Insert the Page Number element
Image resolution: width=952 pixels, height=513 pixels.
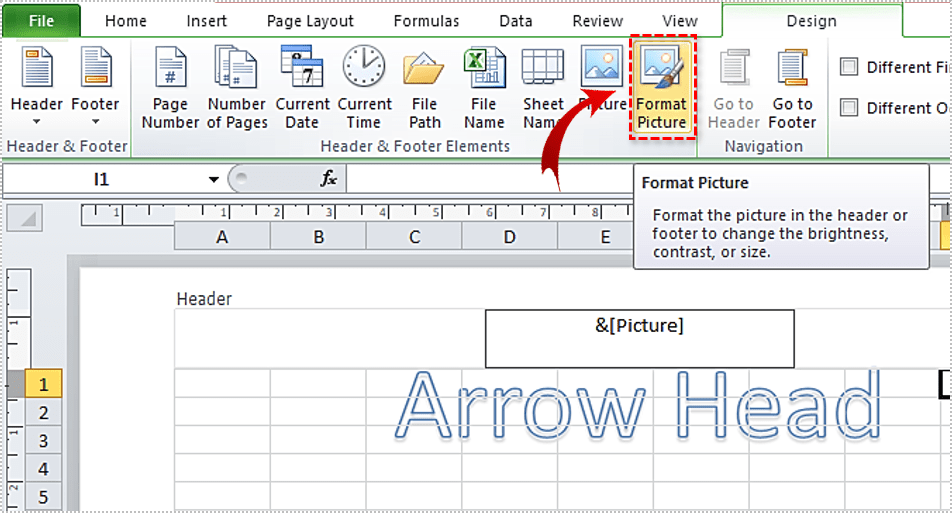170,88
